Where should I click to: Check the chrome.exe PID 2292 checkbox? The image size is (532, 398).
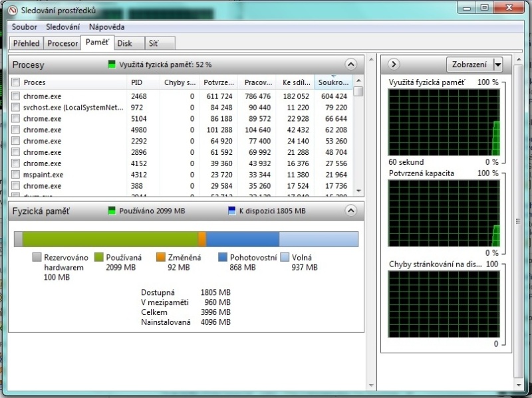[15, 141]
